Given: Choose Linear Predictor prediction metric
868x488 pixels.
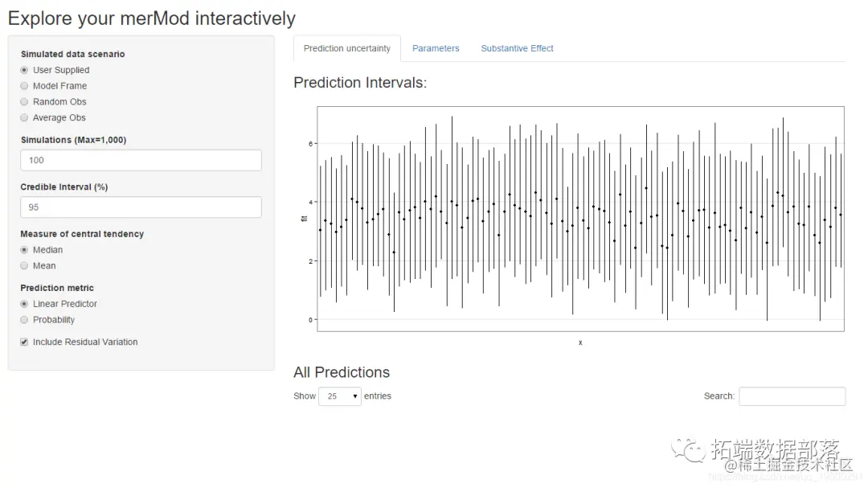Looking at the screenshot, I should (x=25, y=304).
